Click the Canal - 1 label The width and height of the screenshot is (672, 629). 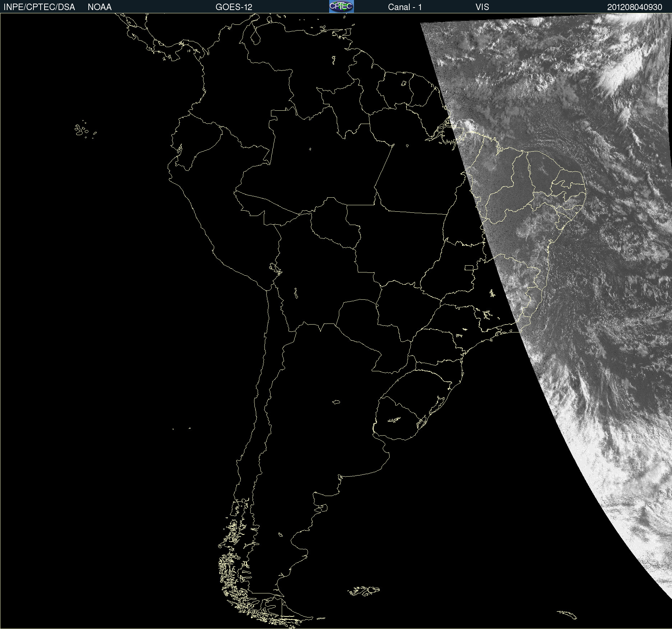[405, 7]
